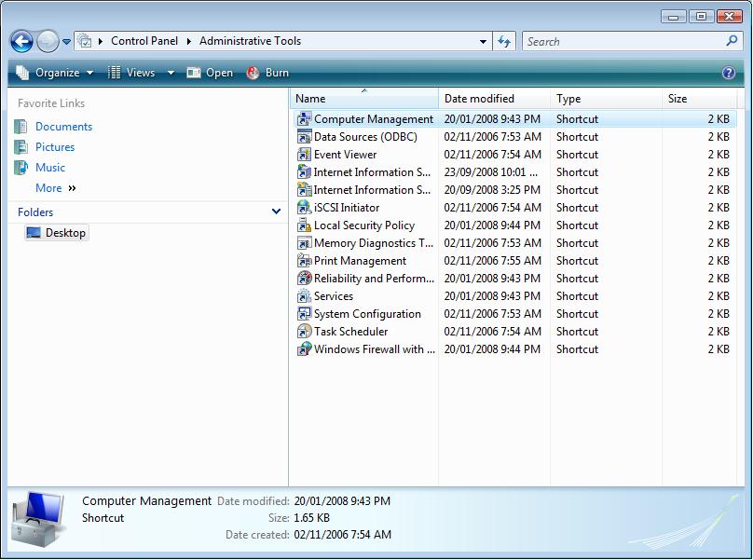
Task: Click icon of Internet Information S... dated 20/09/2008
Action: (304, 190)
